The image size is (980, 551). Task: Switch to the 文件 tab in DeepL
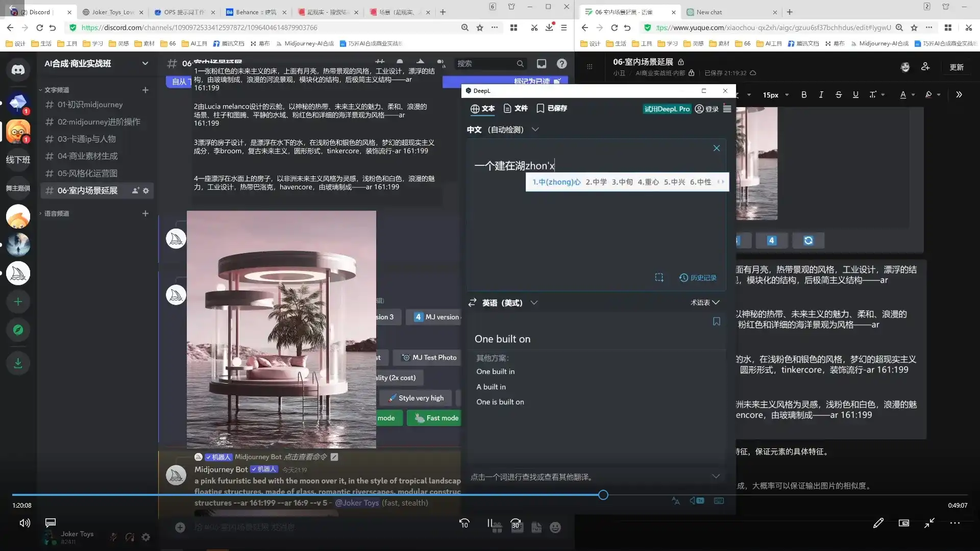516,108
